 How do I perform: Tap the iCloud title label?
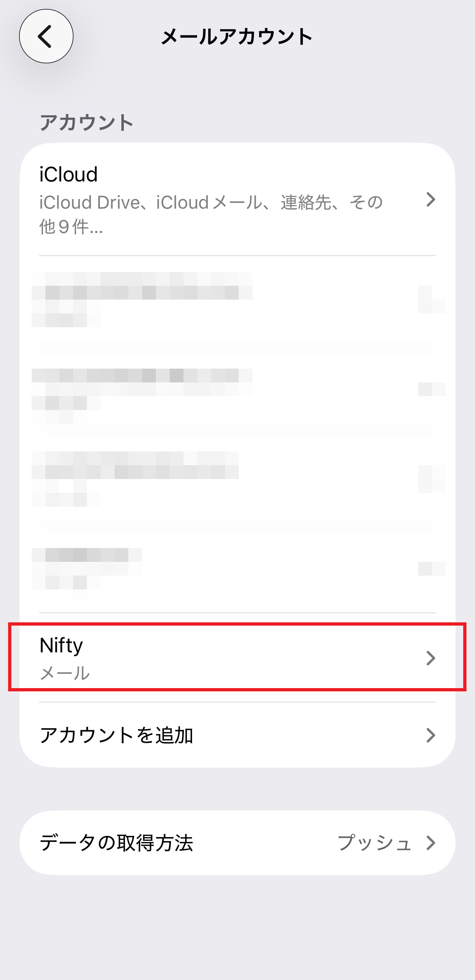tap(69, 175)
